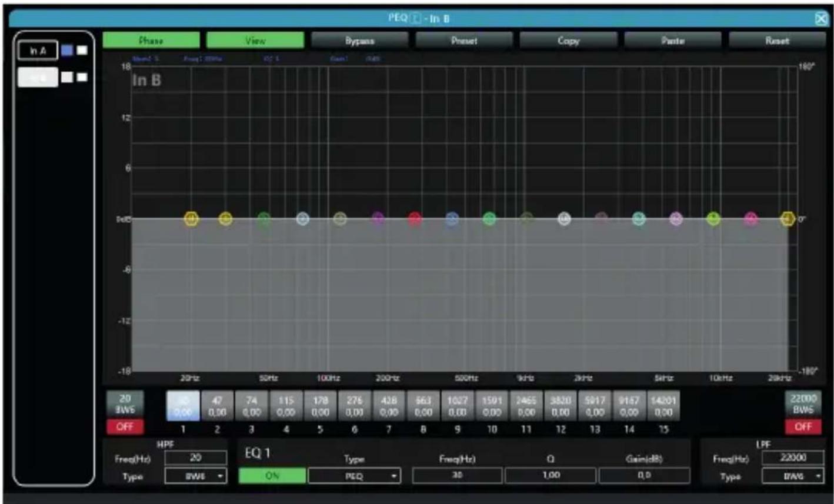Select the In A channel button
This screenshot has height=504, width=834.
coord(38,51)
